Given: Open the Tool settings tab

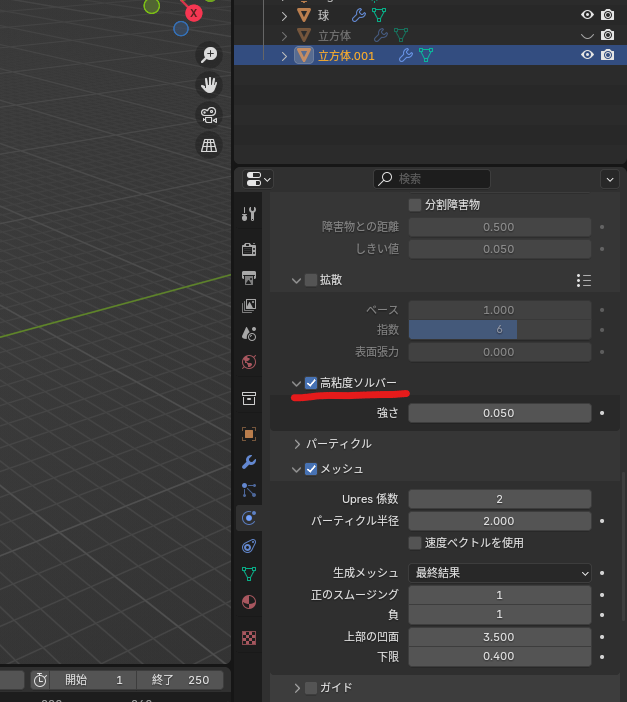Looking at the screenshot, I should (x=249, y=213).
